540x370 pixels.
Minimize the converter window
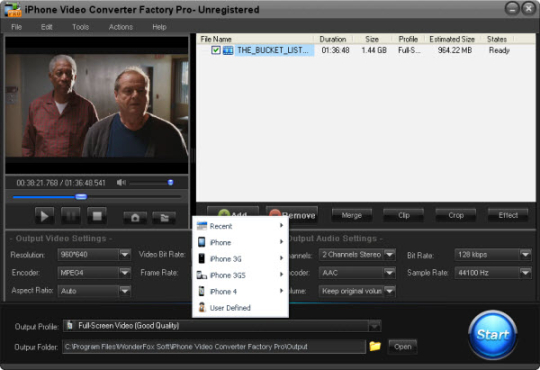[x=512, y=9]
